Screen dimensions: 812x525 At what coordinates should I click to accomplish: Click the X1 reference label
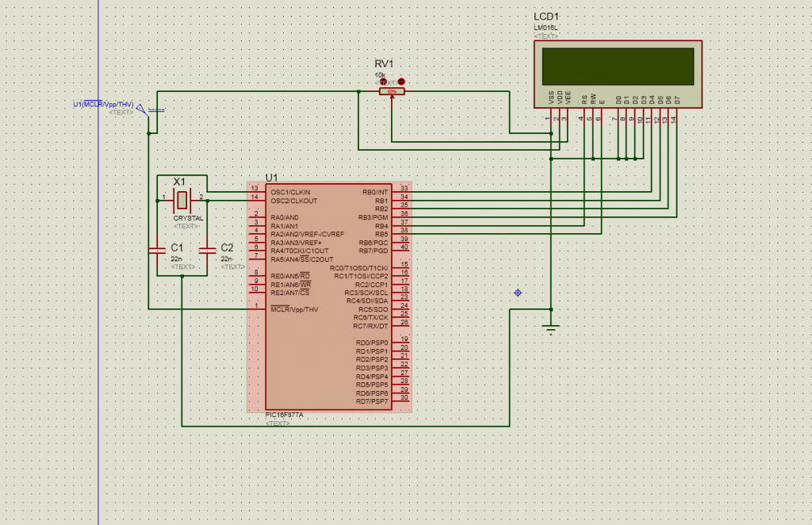click(x=179, y=182)
